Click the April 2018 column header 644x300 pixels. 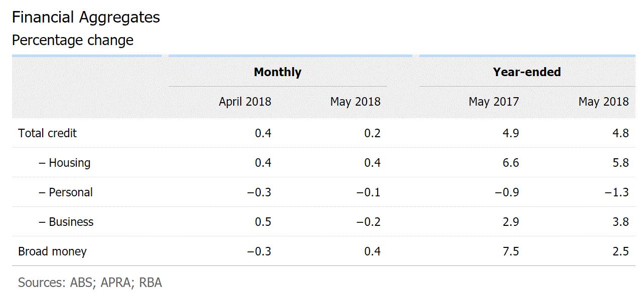(245, 102)
